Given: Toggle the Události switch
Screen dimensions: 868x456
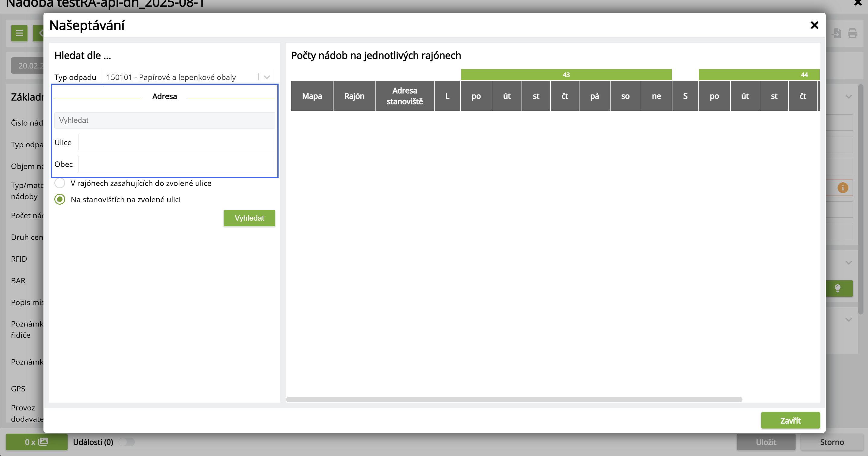Looking at the screenshot, I should tap(127, 442).
